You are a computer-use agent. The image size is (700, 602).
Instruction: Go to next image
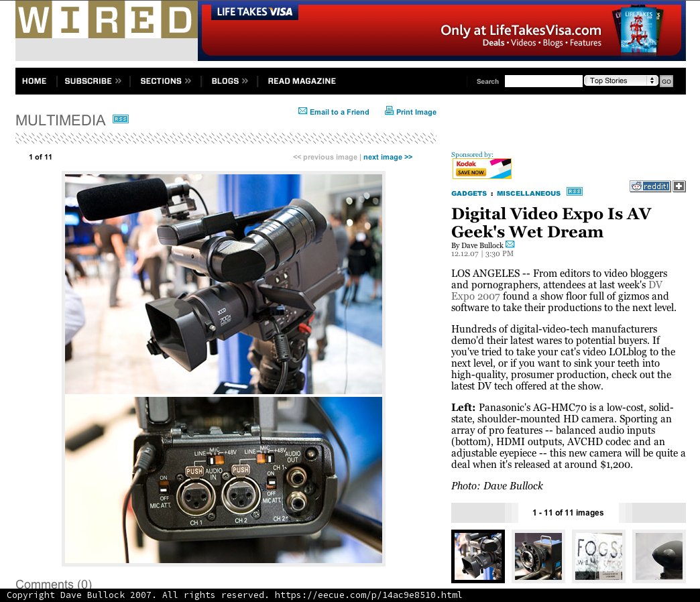[388, 157]
